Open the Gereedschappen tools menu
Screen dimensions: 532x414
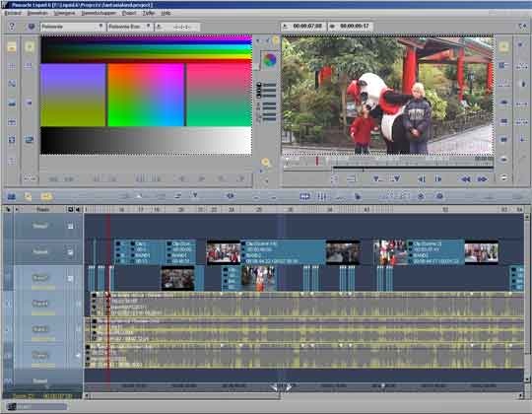point(99,13)
